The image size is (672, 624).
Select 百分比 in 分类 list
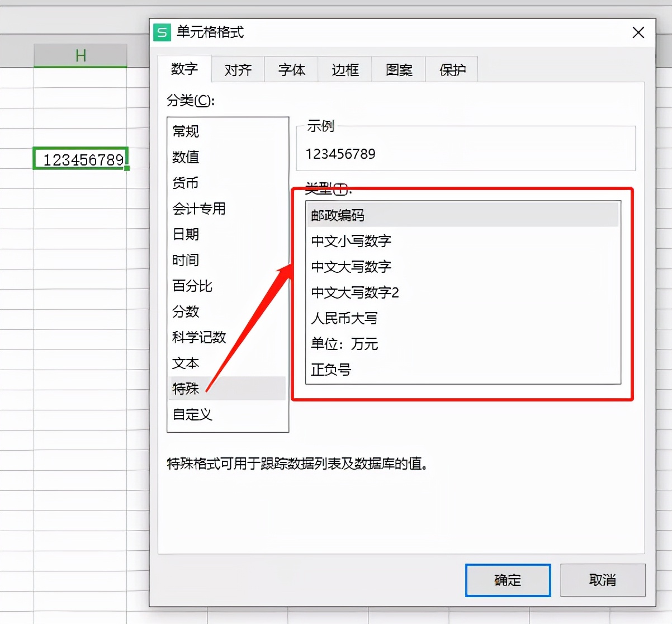click(x=192, y=286)
